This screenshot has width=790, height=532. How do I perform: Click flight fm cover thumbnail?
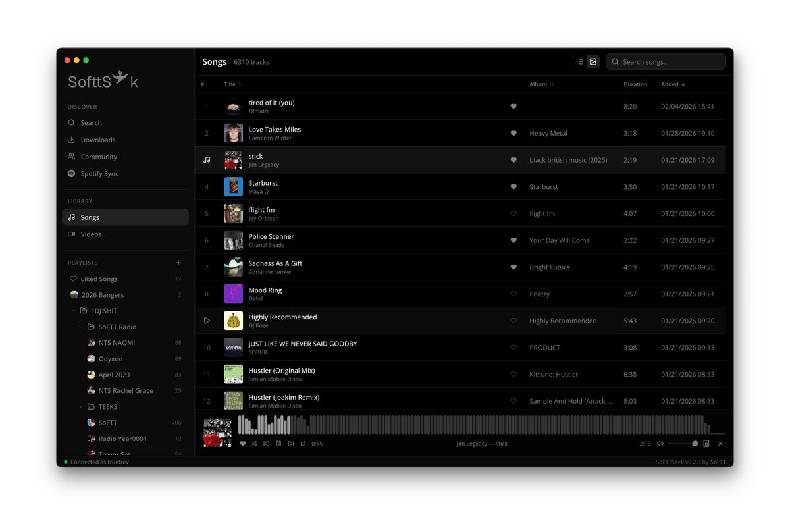point(233,214)
